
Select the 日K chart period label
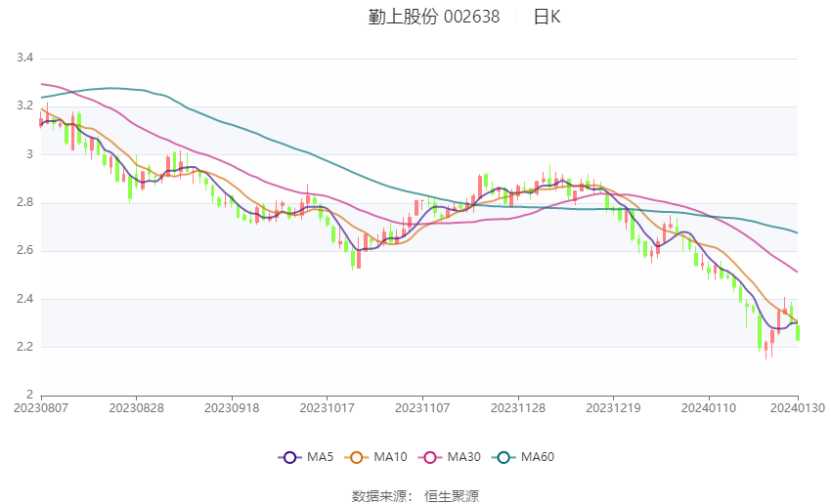pos(547,17)
